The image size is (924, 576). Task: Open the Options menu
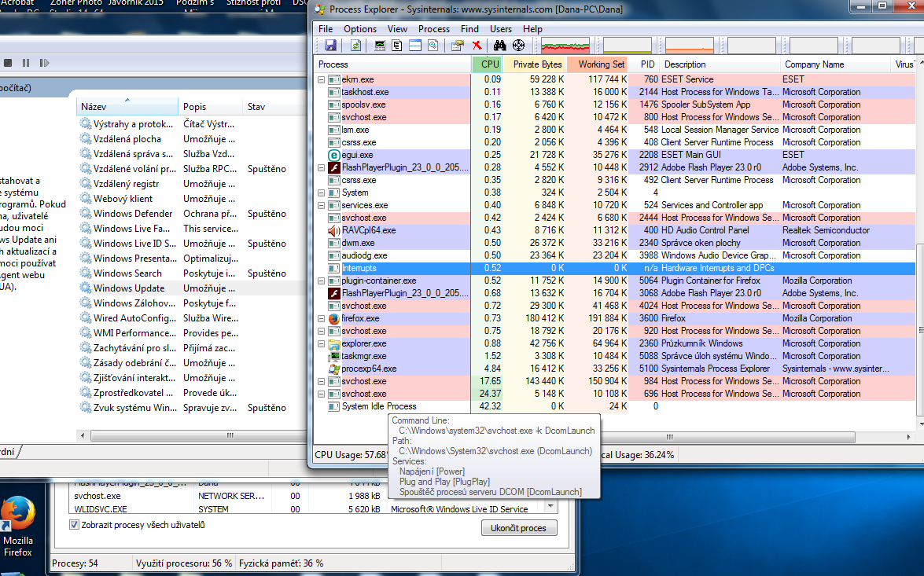tap(359, 29)
